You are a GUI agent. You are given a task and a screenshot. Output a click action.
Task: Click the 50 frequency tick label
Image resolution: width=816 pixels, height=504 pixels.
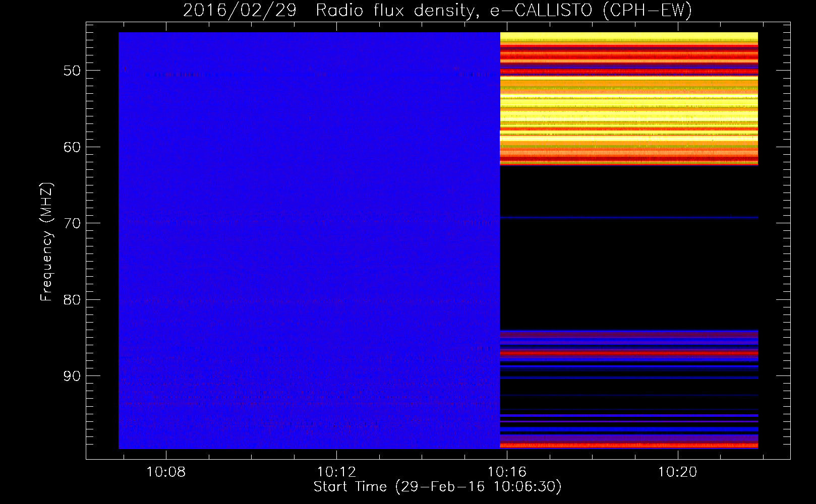click(x=72, y=71)
